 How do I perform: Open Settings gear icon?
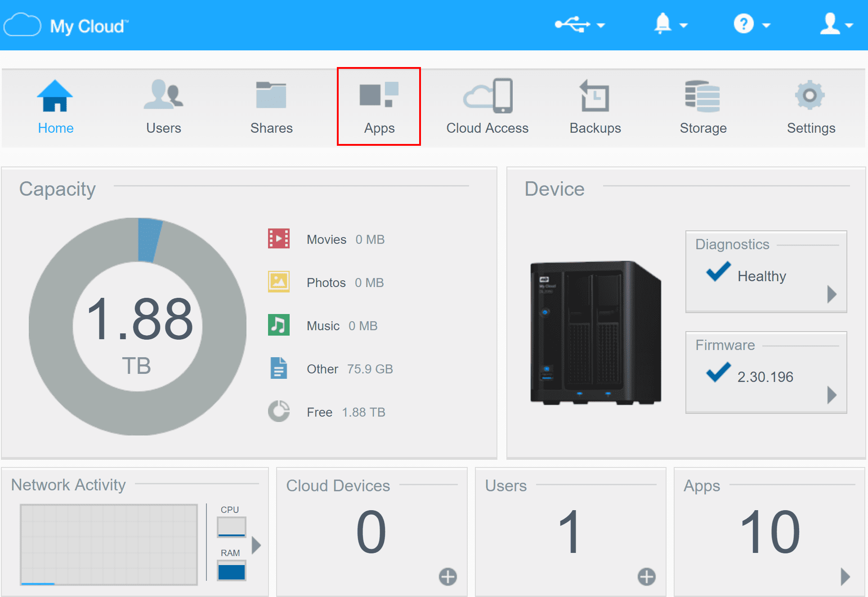point(810,95)
